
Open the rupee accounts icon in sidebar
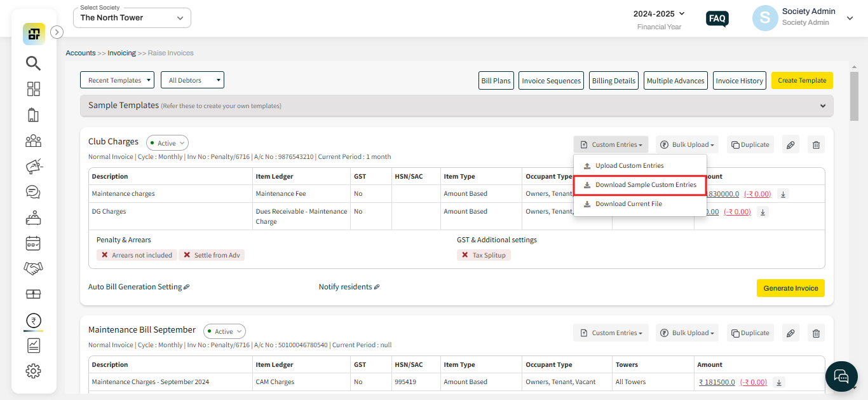33,320
